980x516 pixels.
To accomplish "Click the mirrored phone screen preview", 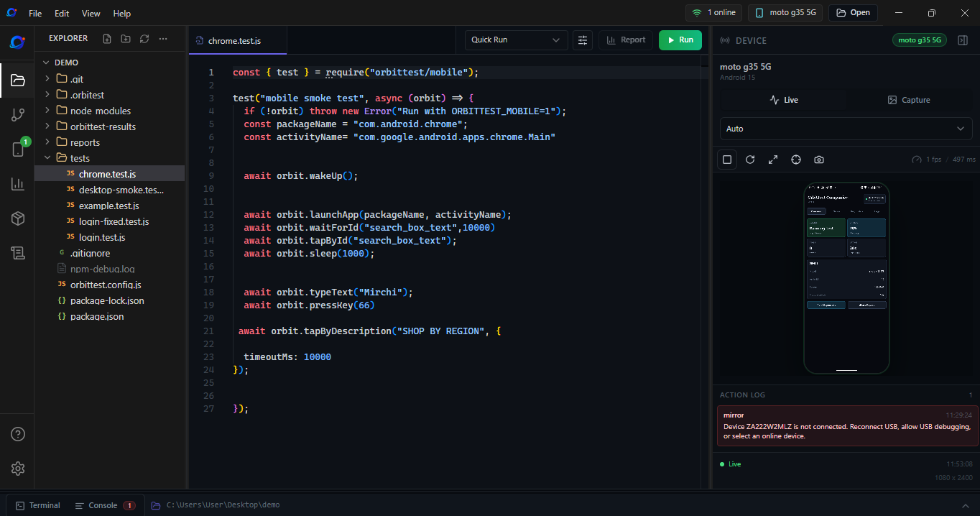I will 846,278.
